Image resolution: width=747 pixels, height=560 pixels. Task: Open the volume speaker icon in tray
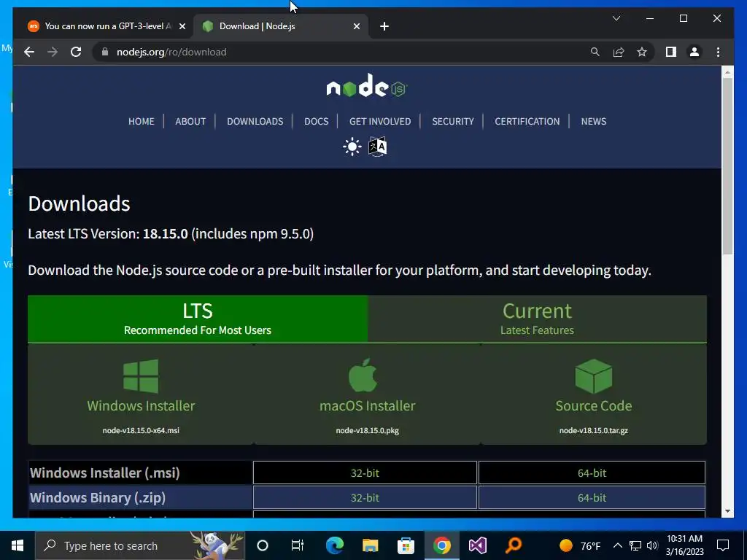point(652,545)
